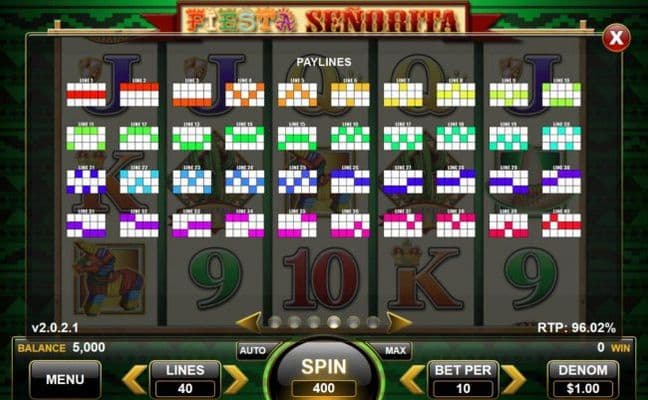The height and width of the screenshot is (400, 648).
Task: Go to next paytable page arrow
Action: (x=399, y=322)
